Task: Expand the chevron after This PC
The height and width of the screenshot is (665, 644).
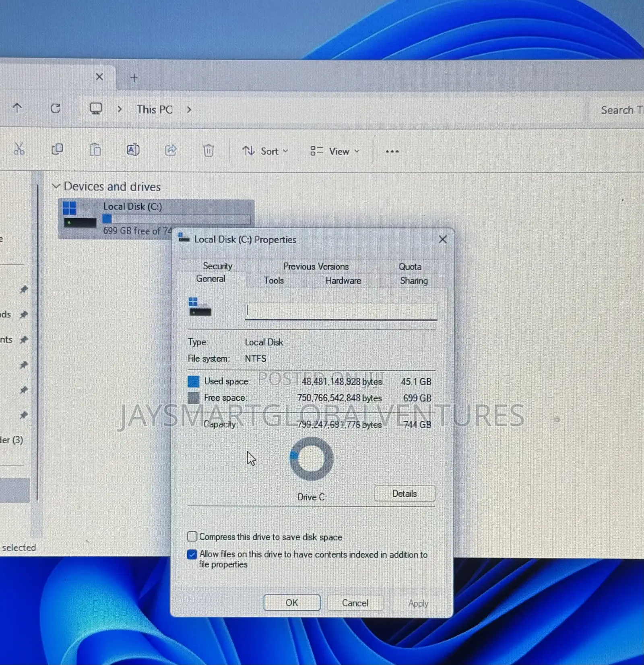Action: click(189, 109)
